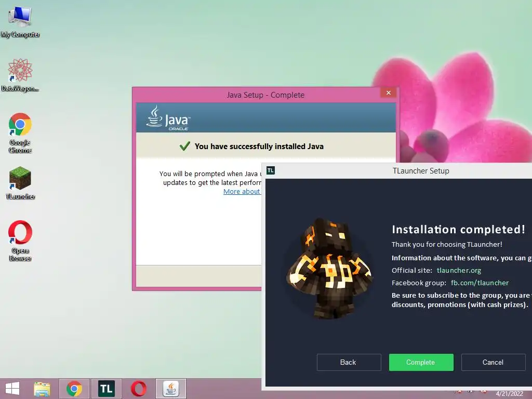Click 'Thank you for choosing TLauncher!' text
Viewport: 532px width, 399px height.
pyautogui.click(x=447, y=244)
